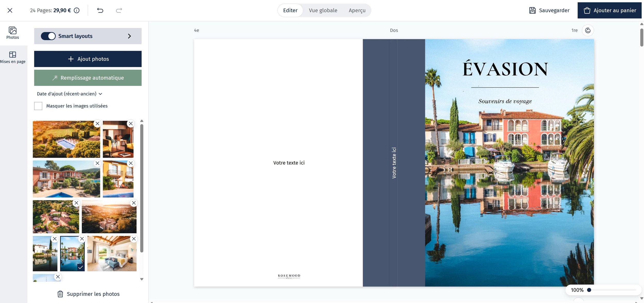Expand Smart layouts options via chevron
This screenshot has width=644, height=303.
130,36
